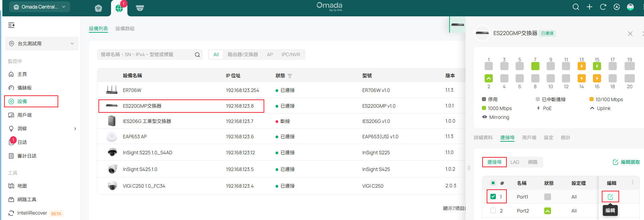Open the Omada Central dropdown
Viewport: 644px width, 220px height.
[x=40, y=7]
